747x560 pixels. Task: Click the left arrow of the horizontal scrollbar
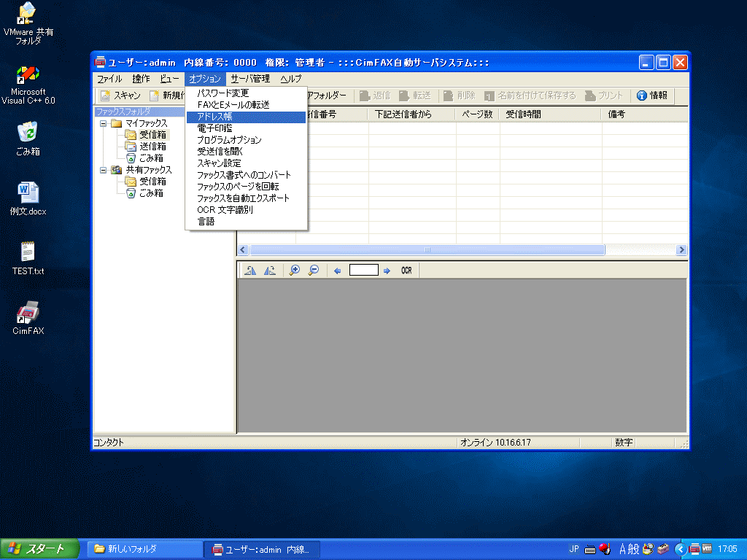pyautogui.click(x=243, y=249)
